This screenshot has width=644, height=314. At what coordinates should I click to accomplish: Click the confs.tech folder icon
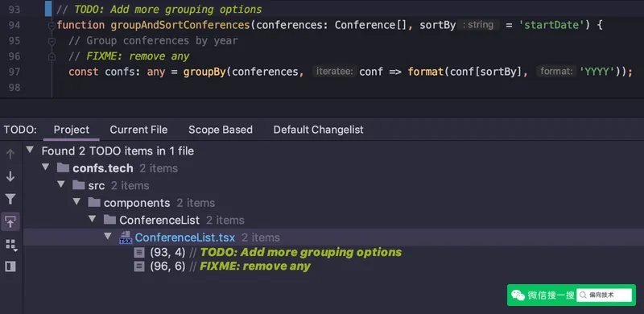pyautogui.click(x=63, y=167)
